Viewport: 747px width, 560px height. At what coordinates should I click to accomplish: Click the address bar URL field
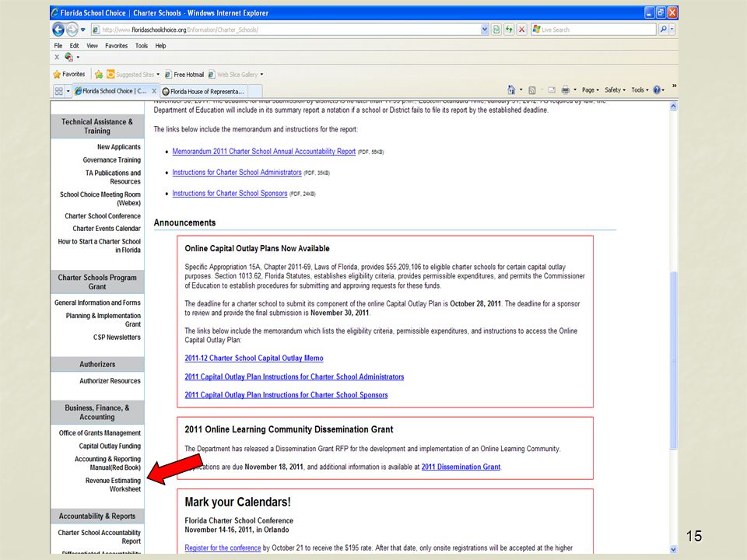(286, 30)
